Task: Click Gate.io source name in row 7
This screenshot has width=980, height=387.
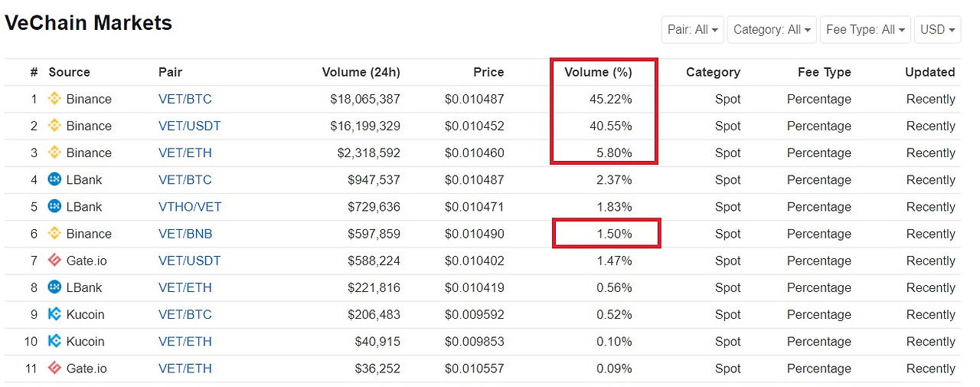Action: (x=87, y=261)
